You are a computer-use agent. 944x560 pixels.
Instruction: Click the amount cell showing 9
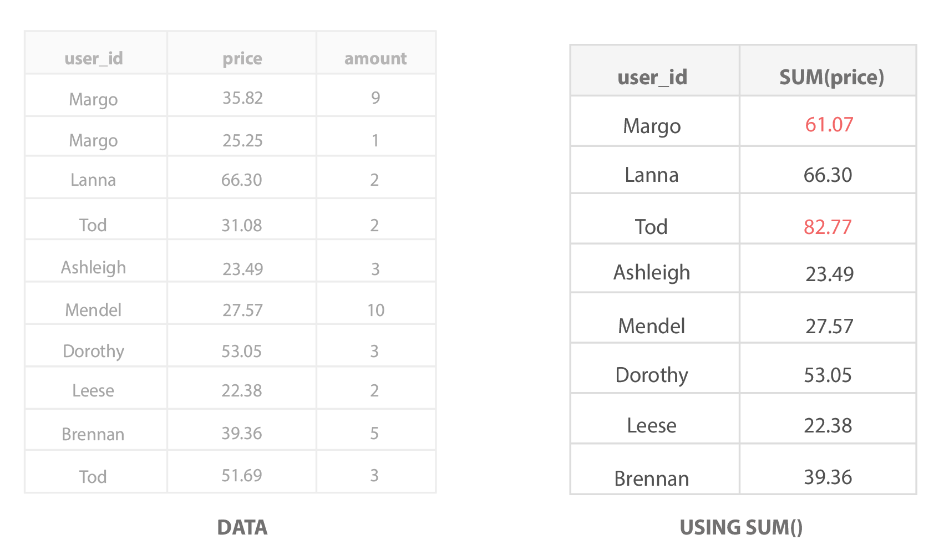coord(375,98)
